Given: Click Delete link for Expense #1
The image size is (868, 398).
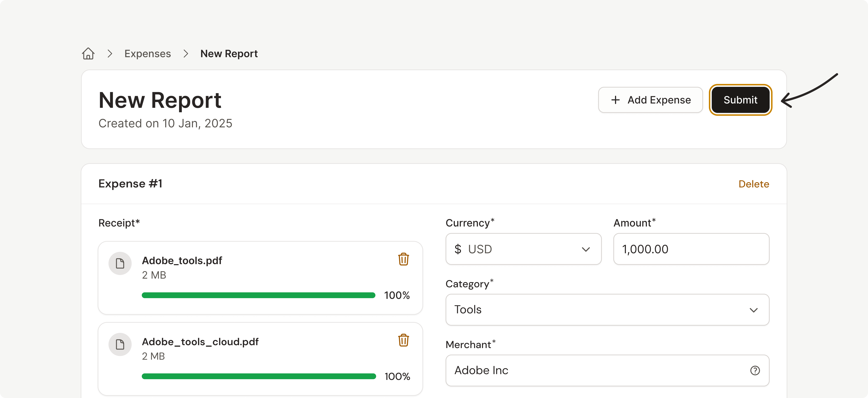Looking at the screenshot, I should [x=753, y=184].
